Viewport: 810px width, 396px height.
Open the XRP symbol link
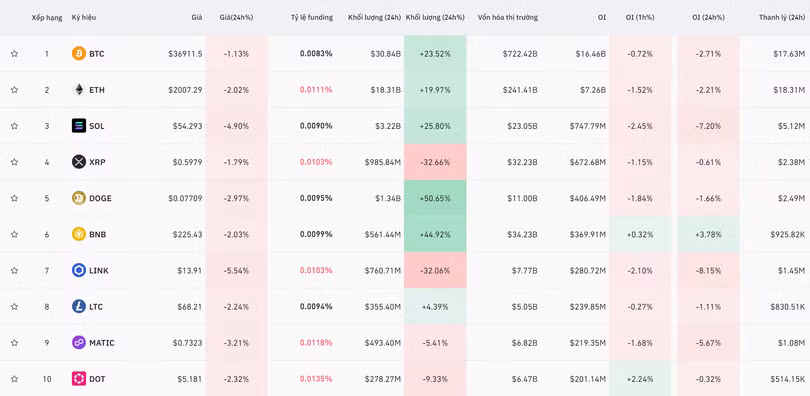pos(97,162)
